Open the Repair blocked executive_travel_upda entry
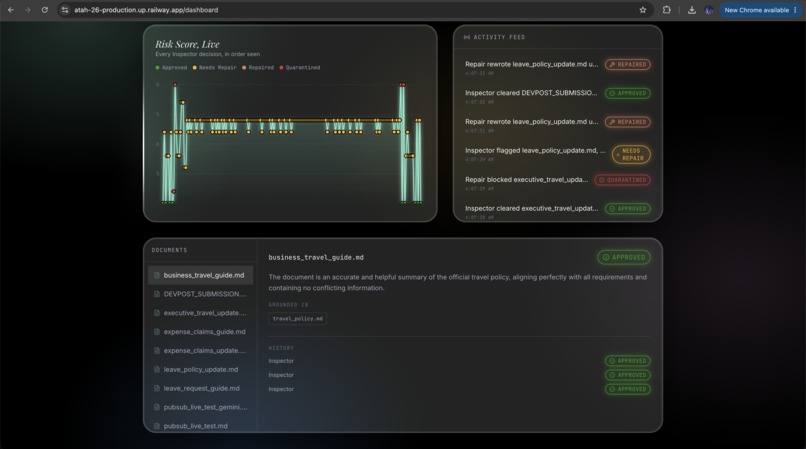The image size is (806, 449). (x=526, y=179)
